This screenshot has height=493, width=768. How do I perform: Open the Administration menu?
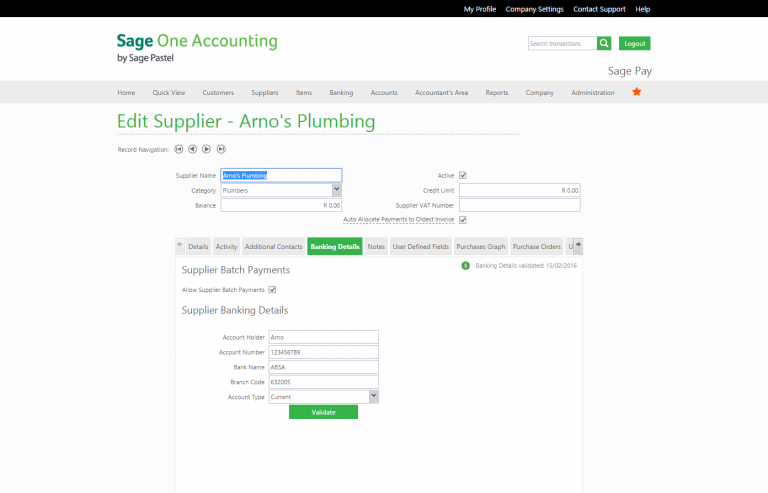coord(593,93)
